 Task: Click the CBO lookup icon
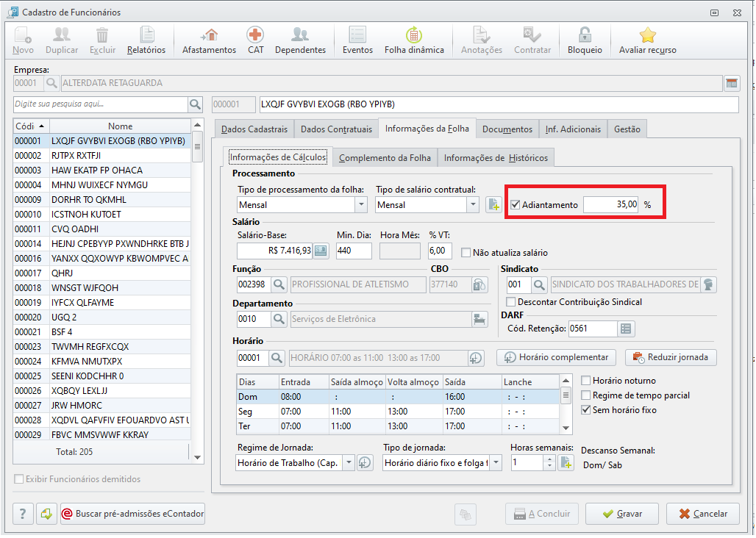click(479, 284)
